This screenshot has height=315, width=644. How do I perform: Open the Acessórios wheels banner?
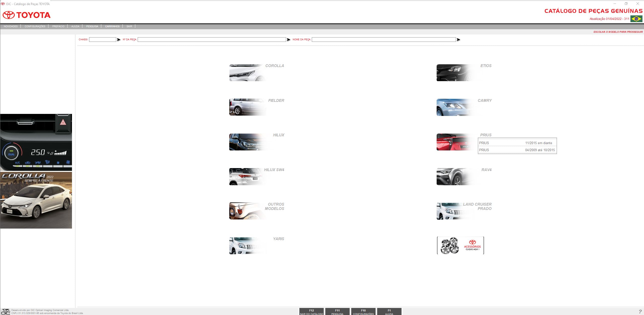click(x=460, y=245)
